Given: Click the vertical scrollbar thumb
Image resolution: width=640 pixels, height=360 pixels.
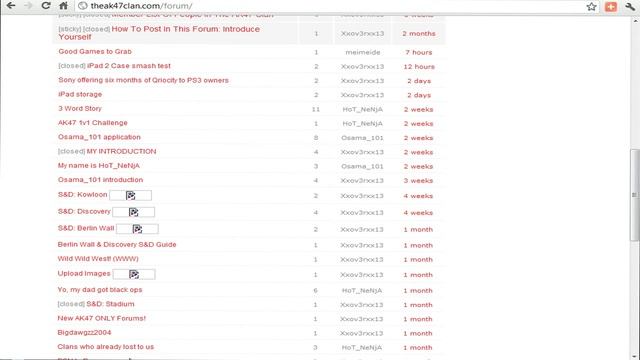Looking at the screenshot, I should [x=635, y=195].
